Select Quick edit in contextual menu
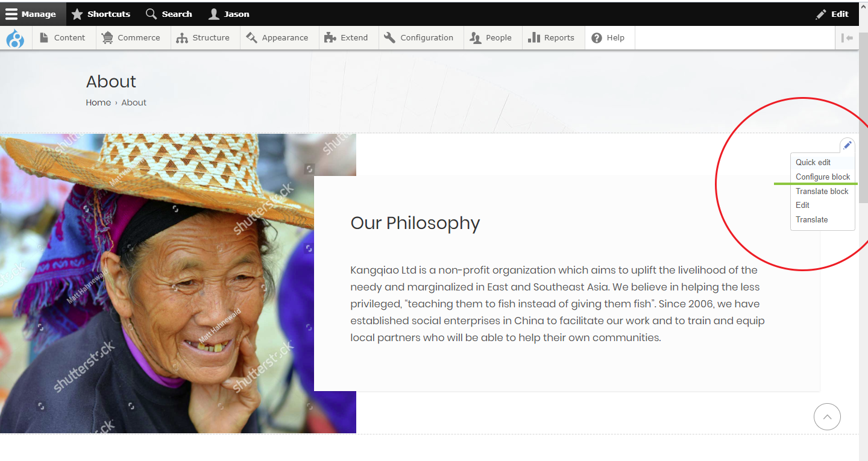The height and width of the screenshot is (461, 868). click(813, 162)
